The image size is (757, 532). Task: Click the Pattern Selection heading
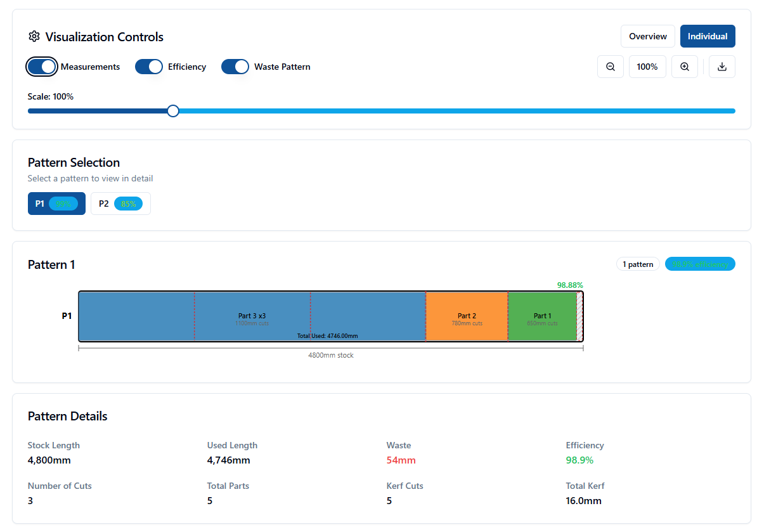[74, 162]
